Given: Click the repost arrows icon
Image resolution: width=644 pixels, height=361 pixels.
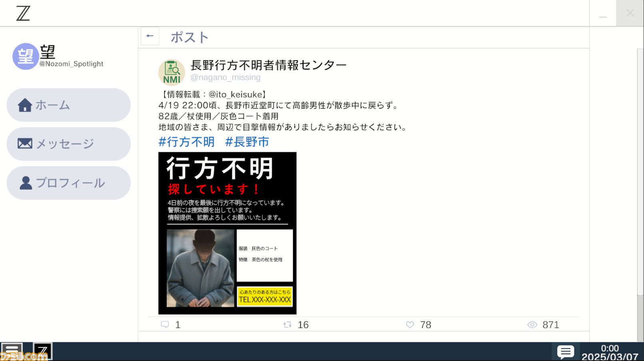Looking at the screenshot, I should (x=287, y=325).
